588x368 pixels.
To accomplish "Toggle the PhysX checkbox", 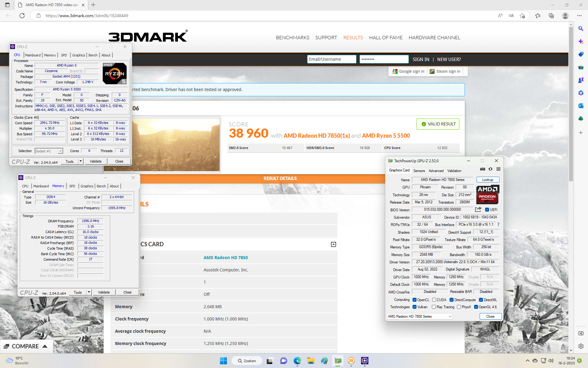I will (x=459, y=307).
